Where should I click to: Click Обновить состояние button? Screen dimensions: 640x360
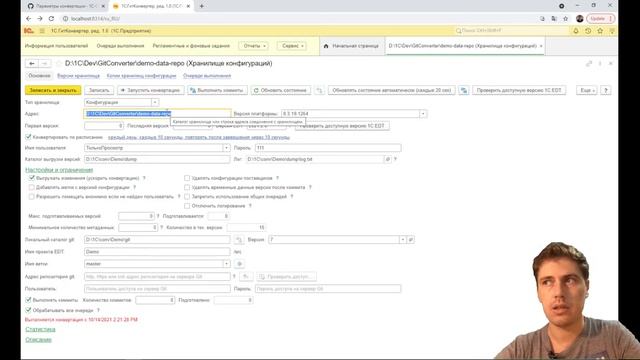[280, 90]
